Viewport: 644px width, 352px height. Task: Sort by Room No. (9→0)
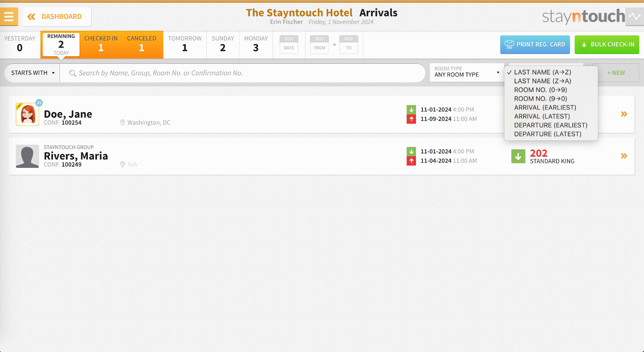tap(540, 99)
